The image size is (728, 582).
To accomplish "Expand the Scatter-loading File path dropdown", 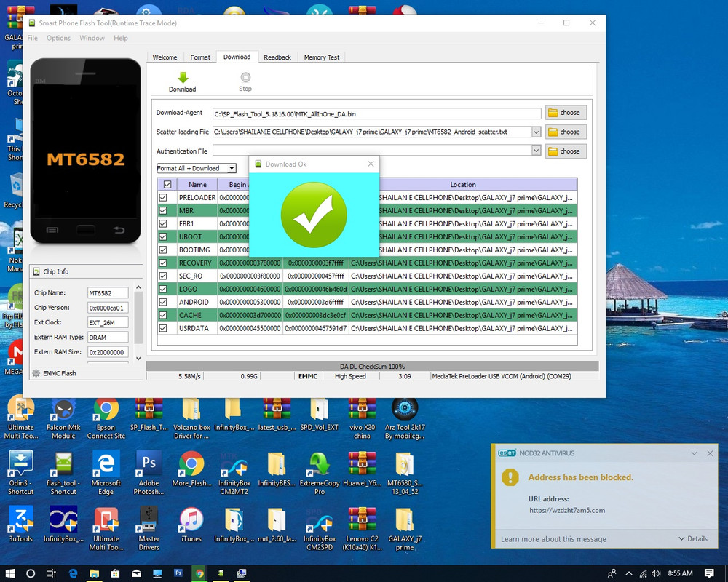I will 537,132.
